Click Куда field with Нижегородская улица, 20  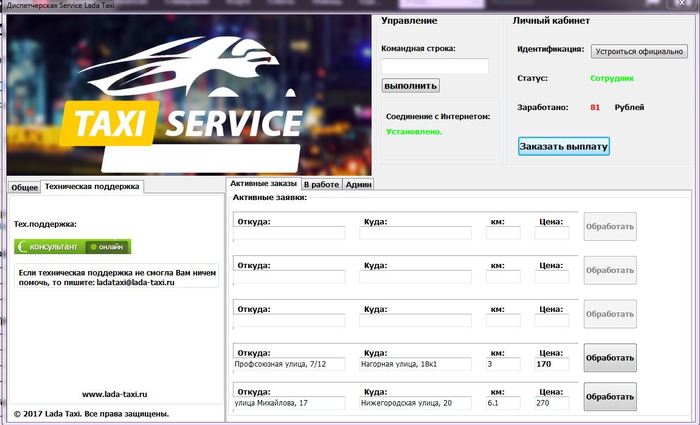pos(415,403)
